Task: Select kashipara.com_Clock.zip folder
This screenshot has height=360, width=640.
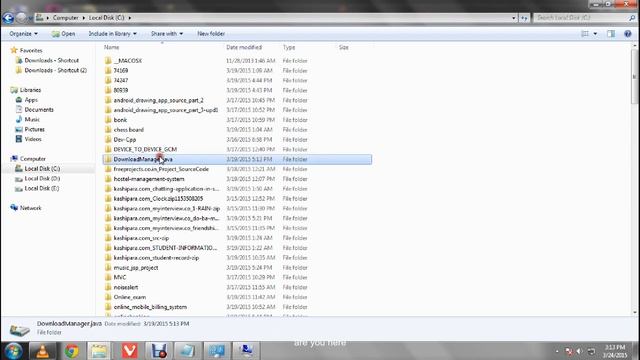Action: pos(158,198)
